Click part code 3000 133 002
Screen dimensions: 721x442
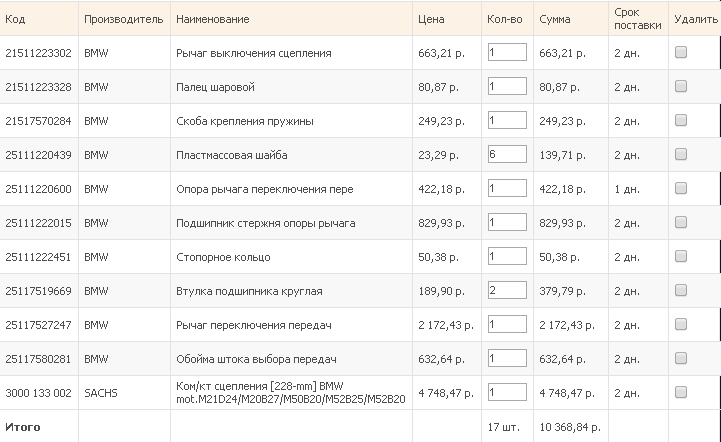[39, 393]
